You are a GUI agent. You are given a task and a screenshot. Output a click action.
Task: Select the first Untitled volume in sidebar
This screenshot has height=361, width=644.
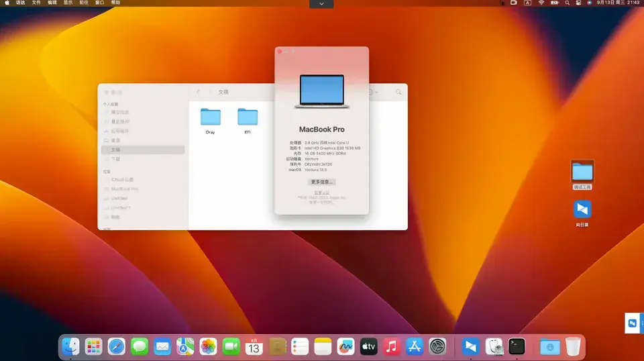(143, 199)
